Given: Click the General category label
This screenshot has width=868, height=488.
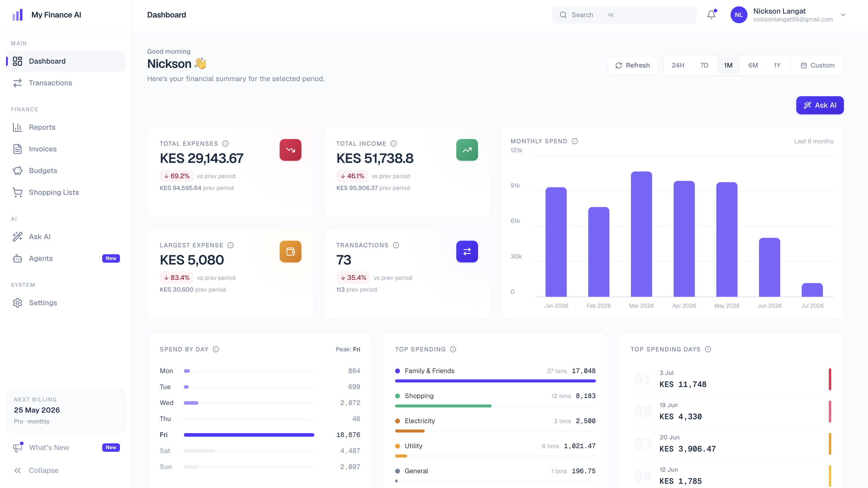Looking at the screenshot, I should (416, 471).
